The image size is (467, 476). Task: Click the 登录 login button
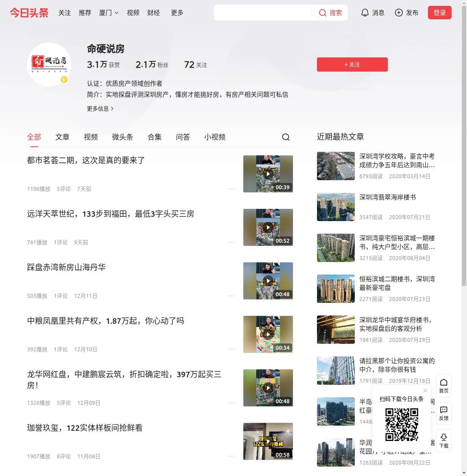pyautogui.click(x=440, y=13)
